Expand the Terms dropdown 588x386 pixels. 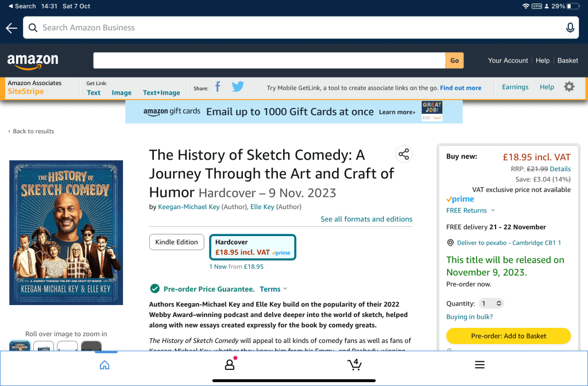(273, 289)
